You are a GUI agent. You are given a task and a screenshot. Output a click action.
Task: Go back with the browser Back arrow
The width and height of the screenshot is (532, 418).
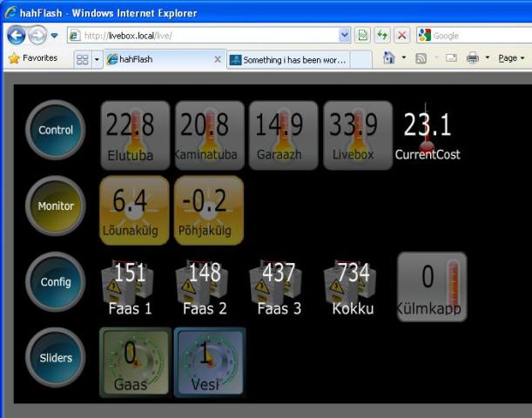pos(17,35)
